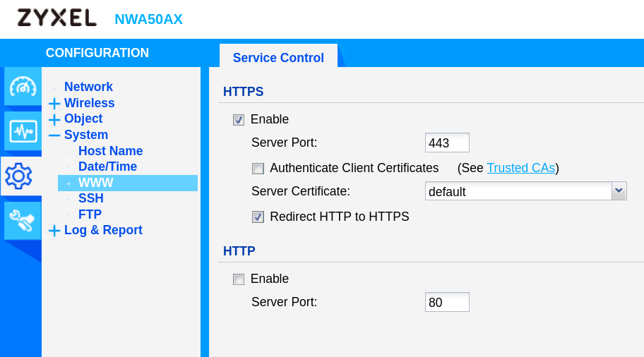Click the HTTP Server Port field
The width and height of the screenshot is (644, 357).
(447, 302)
